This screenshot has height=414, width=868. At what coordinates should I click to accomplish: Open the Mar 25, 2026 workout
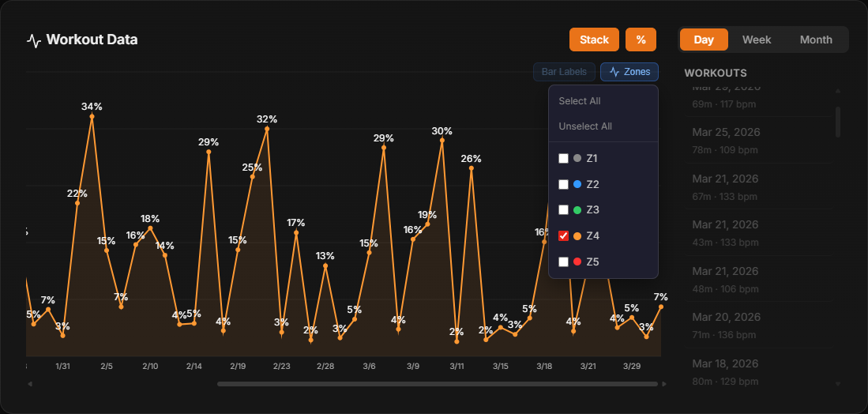(758, 140)
